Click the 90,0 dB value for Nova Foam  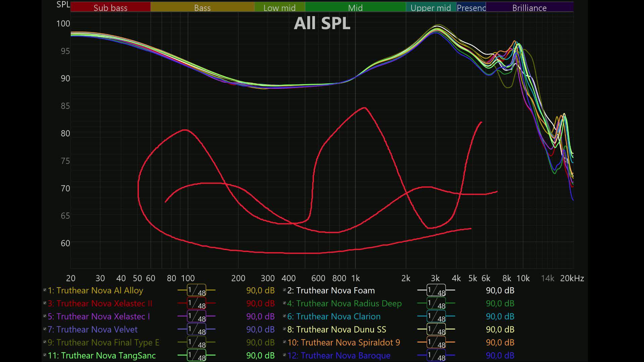click(x=500, y=290)
